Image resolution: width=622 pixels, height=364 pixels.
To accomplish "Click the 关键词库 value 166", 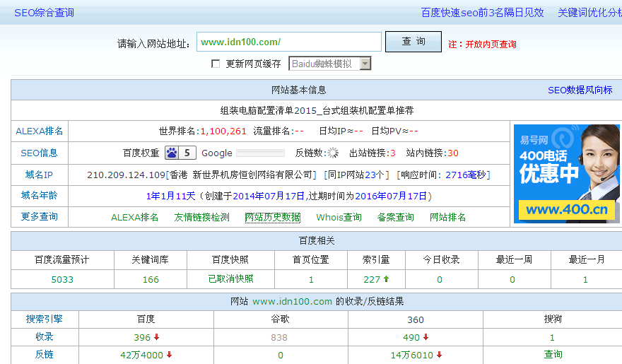I will (x=151, y=280).
